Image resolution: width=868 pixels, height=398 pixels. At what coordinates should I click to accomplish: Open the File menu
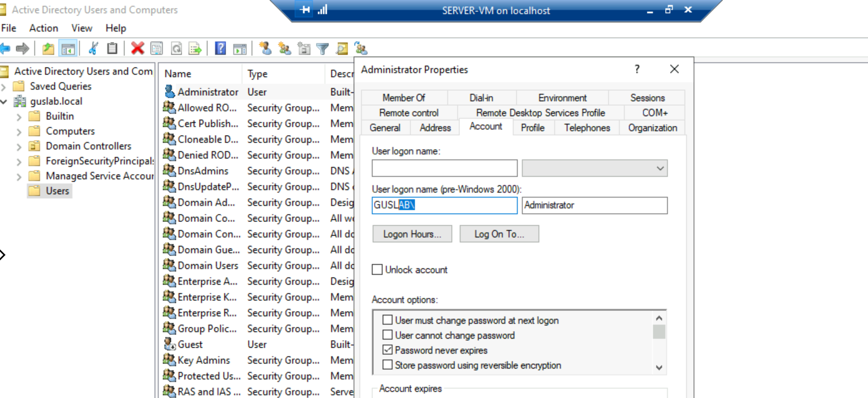tap(9, 28)
